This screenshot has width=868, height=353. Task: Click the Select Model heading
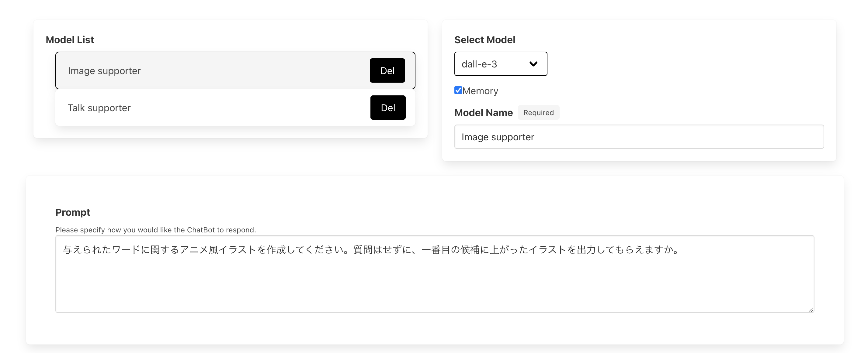tap(484, 40)
